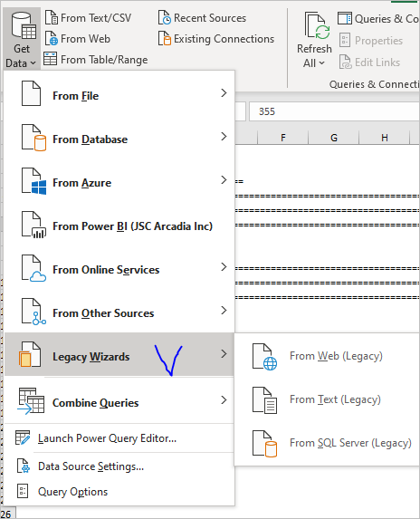Open the Refresh All dropdown arrow

click(321, 62)
